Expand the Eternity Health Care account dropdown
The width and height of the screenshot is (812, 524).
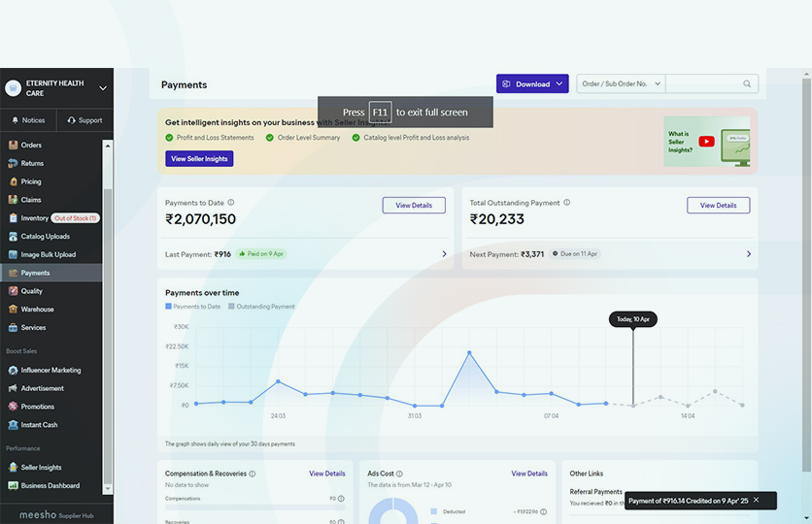coord(103,88)
